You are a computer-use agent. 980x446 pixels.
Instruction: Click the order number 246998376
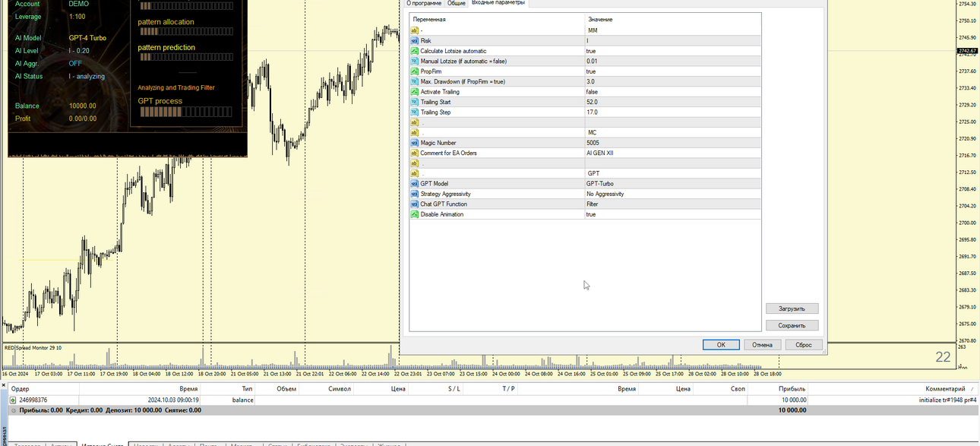33,400
